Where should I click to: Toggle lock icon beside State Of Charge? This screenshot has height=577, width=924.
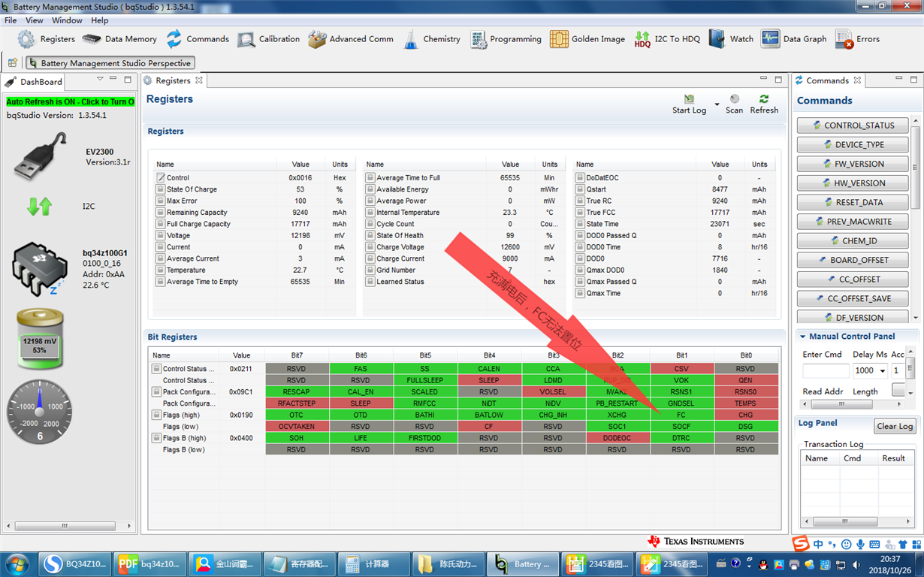tap(161, 189)
